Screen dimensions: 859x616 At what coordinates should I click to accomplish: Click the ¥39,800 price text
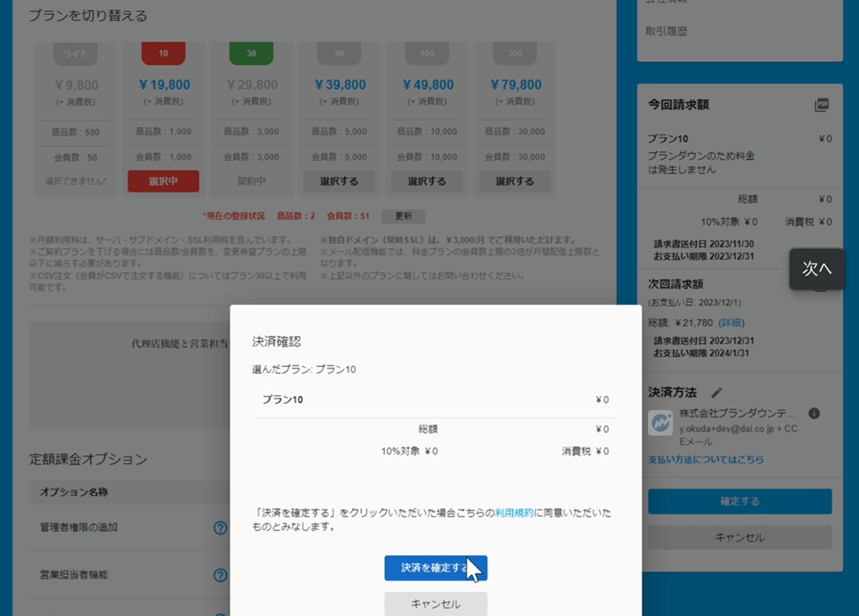pyautogui.click(x=340, y=85)
